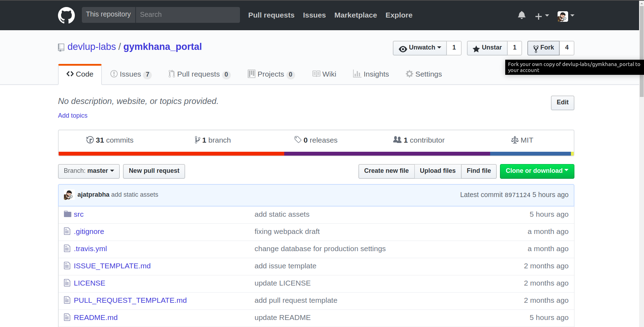Click the notifications bell icon

[521, 15]
